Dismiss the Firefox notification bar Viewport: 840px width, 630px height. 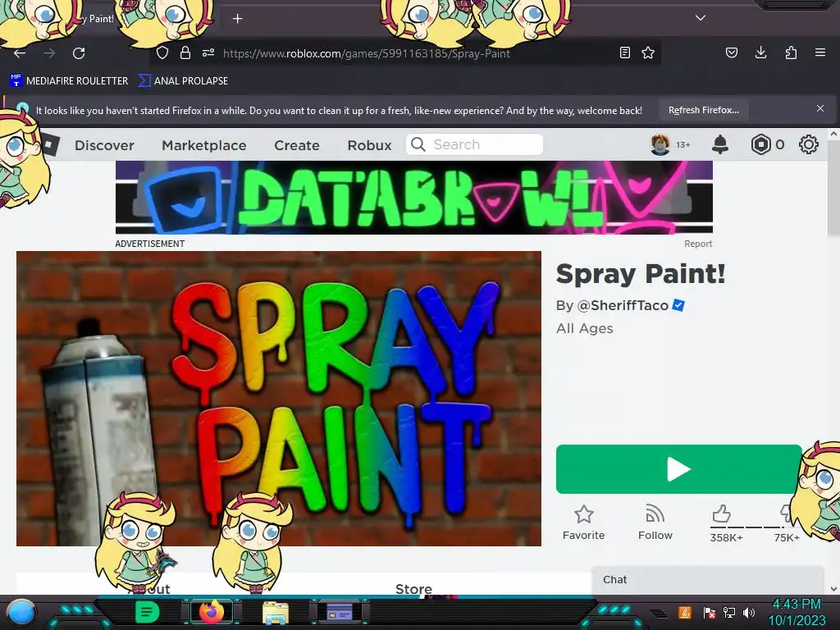(x=820, y=108)
